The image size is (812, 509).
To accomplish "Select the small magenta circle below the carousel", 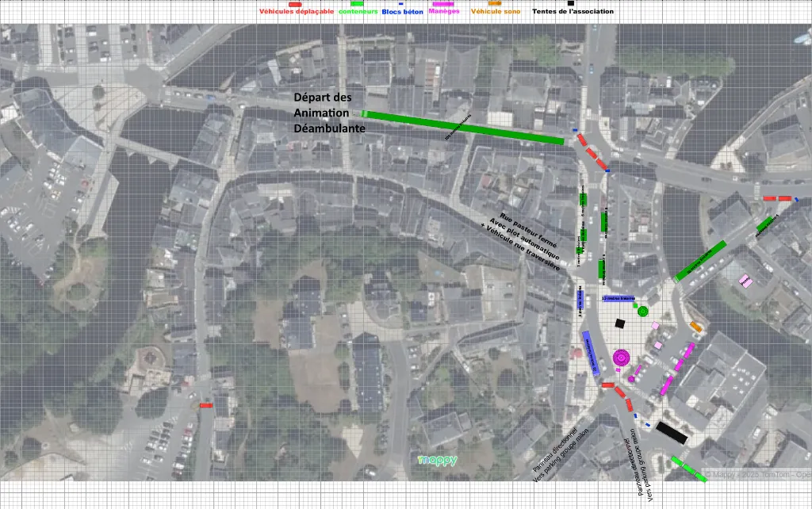I will [631, 379].
